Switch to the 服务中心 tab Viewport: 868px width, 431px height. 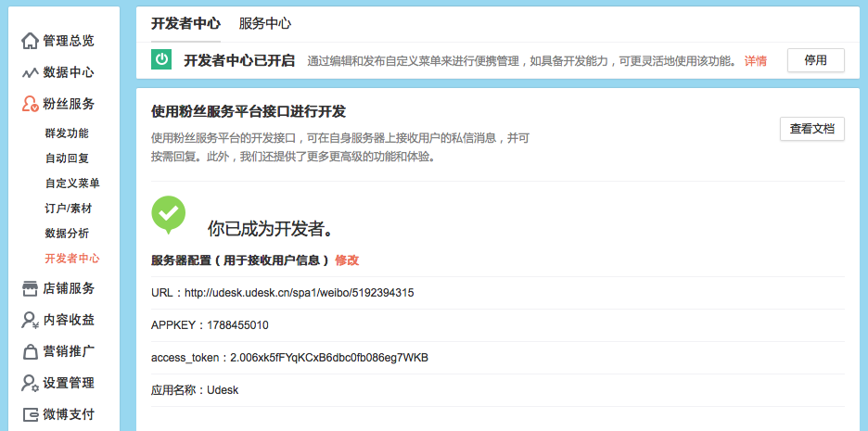(x=264, y=23)
